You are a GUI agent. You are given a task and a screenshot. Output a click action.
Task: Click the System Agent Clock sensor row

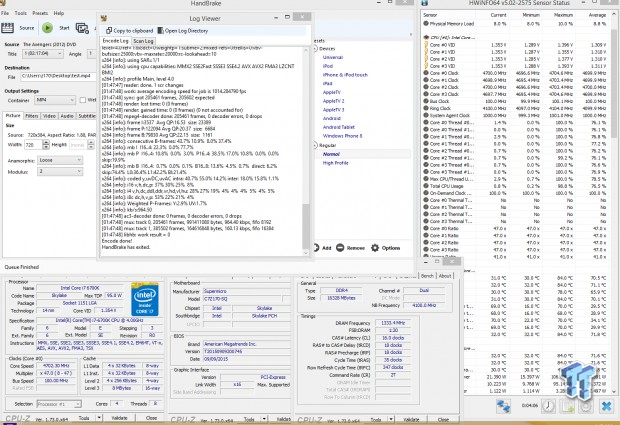(x=514, y=115)
